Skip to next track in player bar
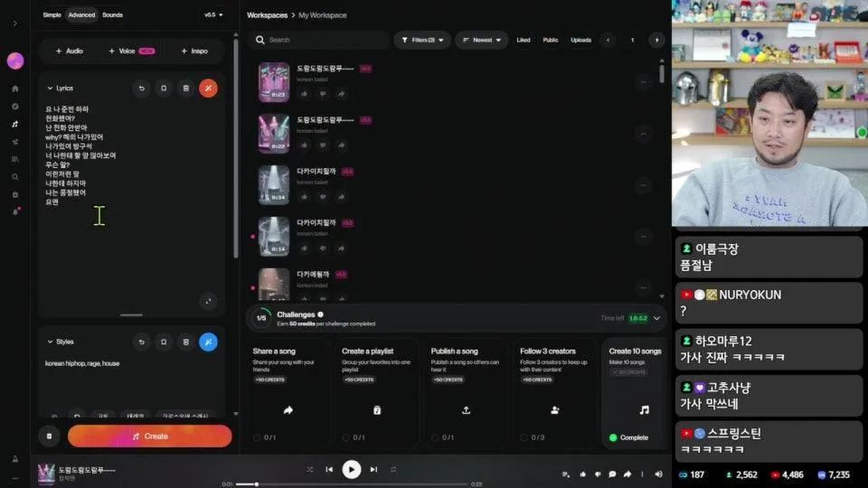 373,469
